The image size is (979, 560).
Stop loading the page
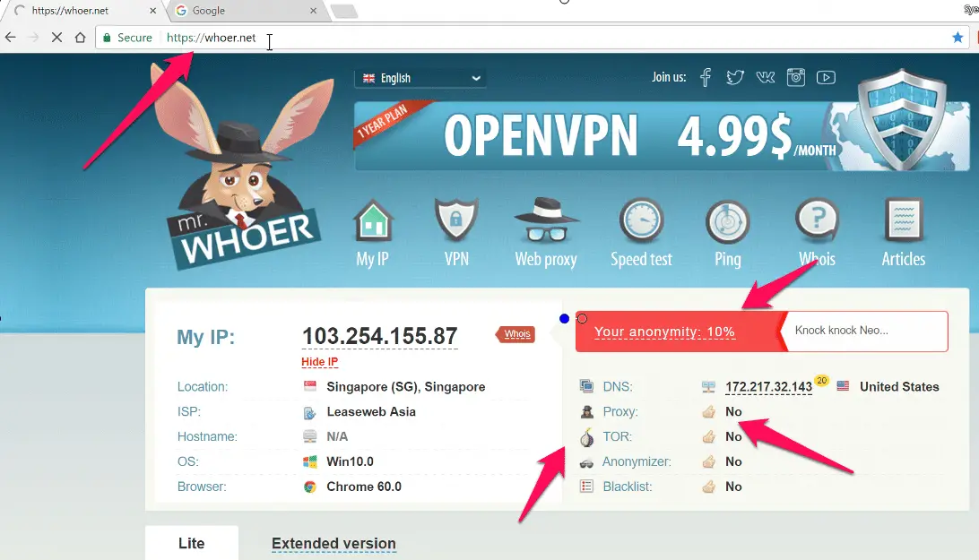[x=56, y=38]
